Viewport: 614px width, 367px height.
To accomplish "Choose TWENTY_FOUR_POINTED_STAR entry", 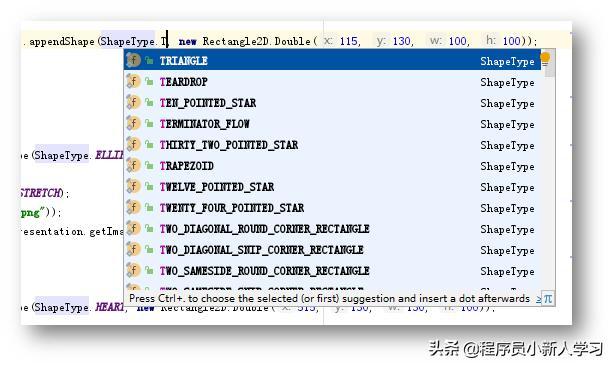I will 332,208.
